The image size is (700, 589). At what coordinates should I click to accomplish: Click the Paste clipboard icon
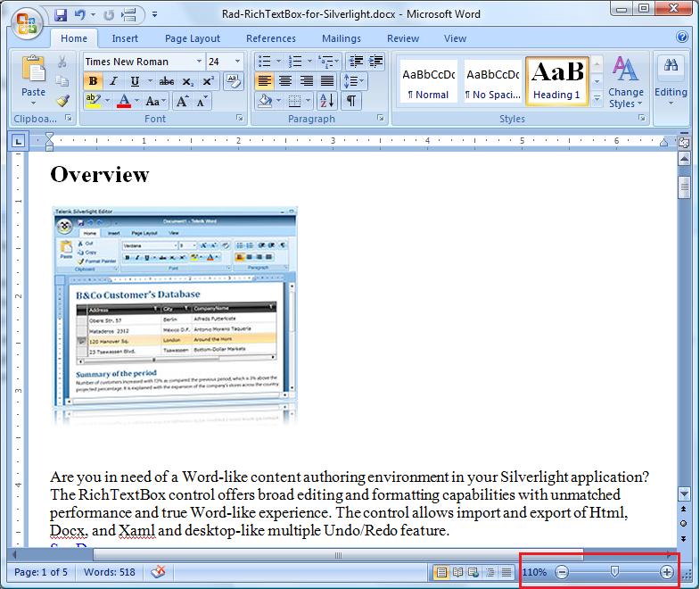(x=34, y=69)
